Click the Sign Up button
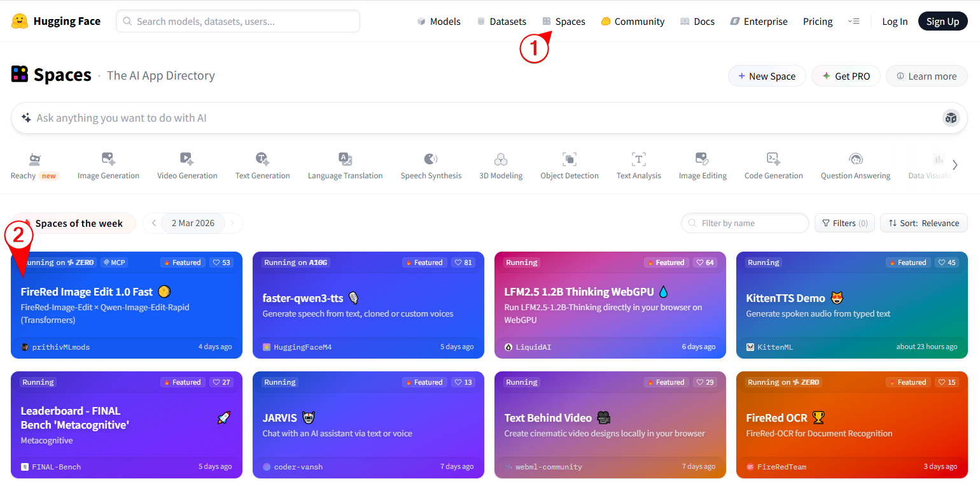This screenshot has height=486, width=980. click(942, 21)
